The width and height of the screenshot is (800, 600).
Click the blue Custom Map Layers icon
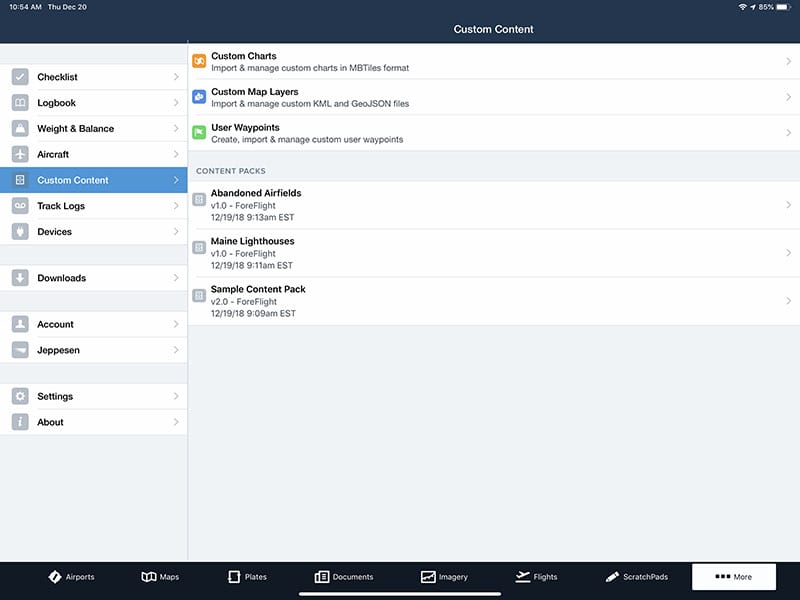199,97
